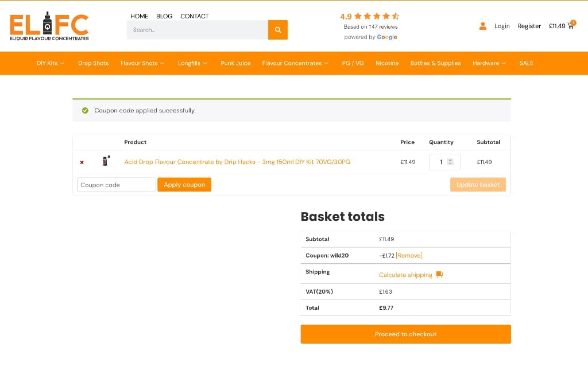This screenshot has width=588, height=370.
Task: Open the SALE page
Action: point(526,63)
